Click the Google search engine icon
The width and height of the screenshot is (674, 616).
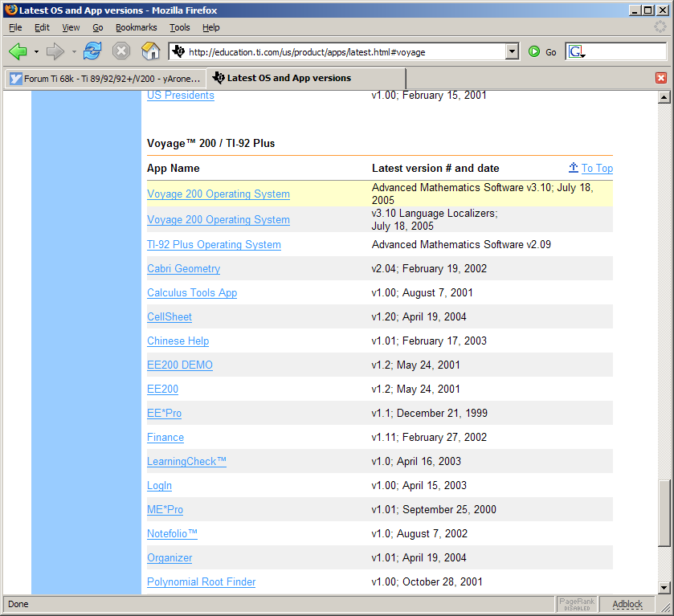576,52
